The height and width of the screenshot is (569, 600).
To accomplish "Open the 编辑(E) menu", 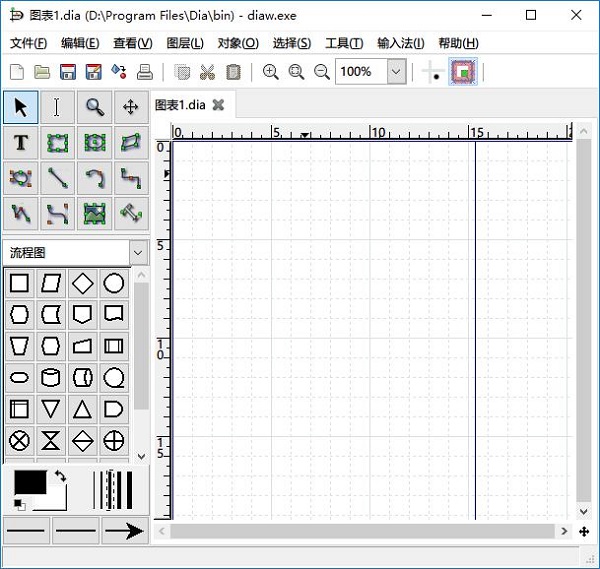I will [x=80, y=43].
